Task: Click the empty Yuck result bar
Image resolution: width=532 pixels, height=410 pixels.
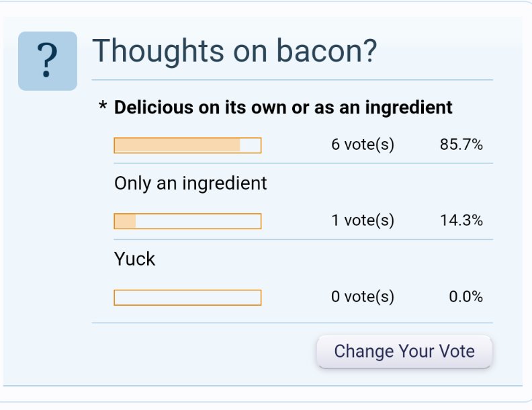Action: [x=187, y=298]
